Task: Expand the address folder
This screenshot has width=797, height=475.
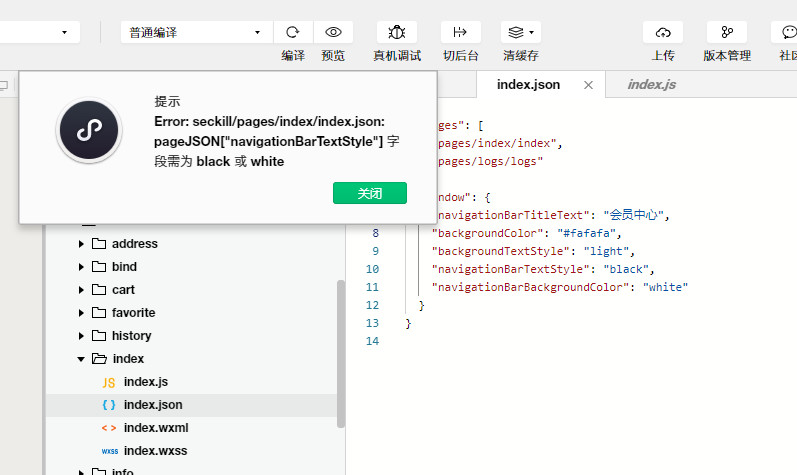Action: coord(82,244)
